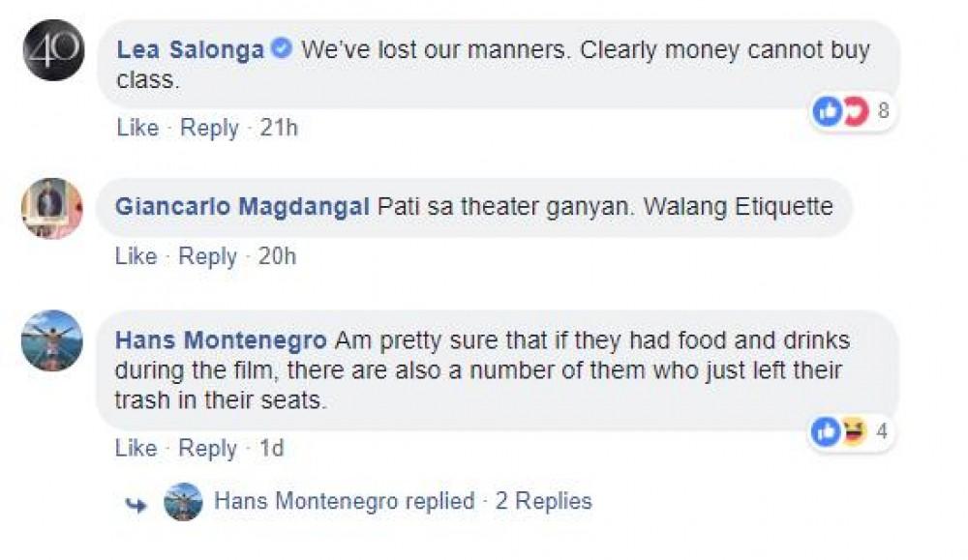View heart reaction on Lea Salonga's comment
The image size is (968, 560).
click(855, 112)
